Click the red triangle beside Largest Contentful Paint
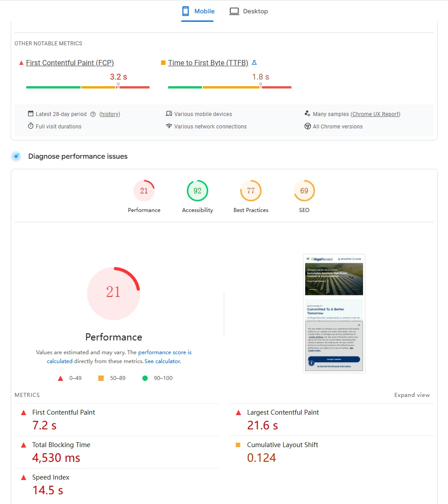This screenshot has height=504, width=448. click(238, 413)
